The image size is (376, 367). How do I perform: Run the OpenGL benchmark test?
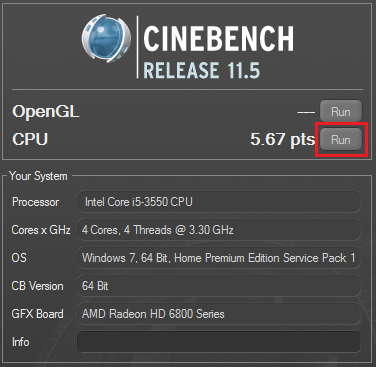(x=341, y=111)
